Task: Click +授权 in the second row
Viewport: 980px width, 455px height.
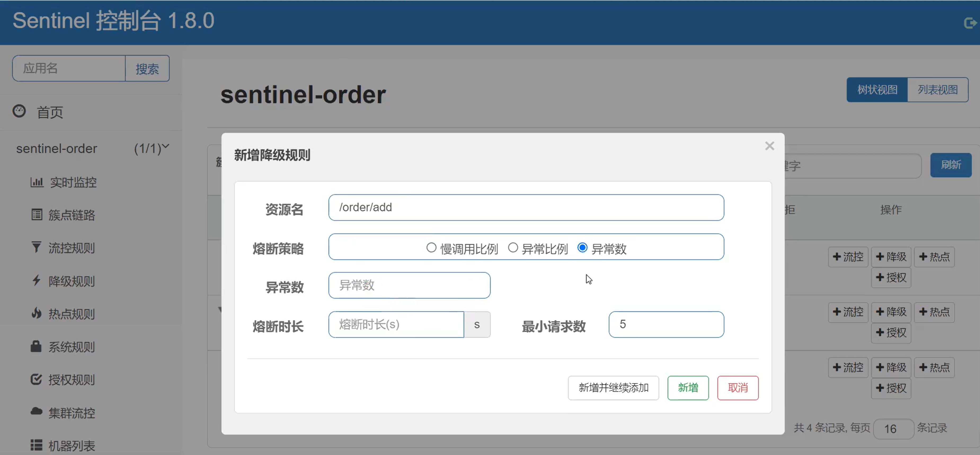Action: coord(891,333)
